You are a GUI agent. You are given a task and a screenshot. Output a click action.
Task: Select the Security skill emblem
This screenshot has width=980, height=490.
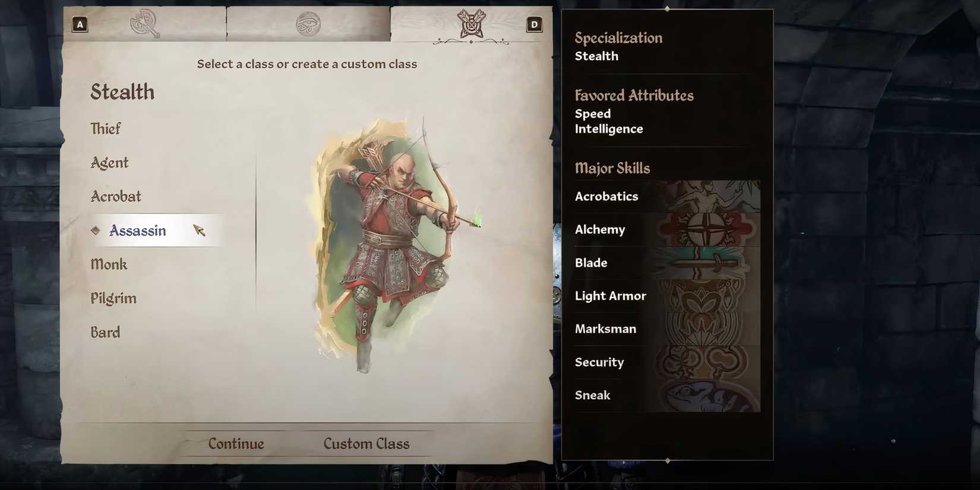(x=707, y=362)
